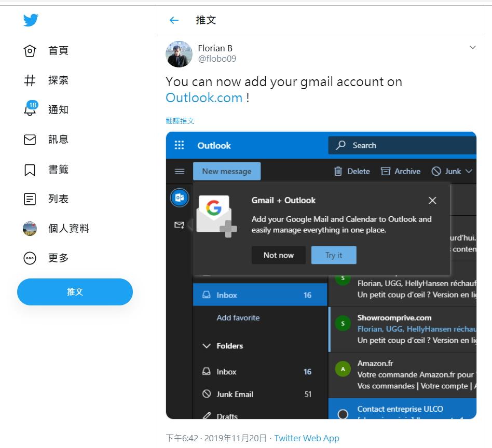Click the Florian B display name

pyautogui.click(x=215, y=48)
